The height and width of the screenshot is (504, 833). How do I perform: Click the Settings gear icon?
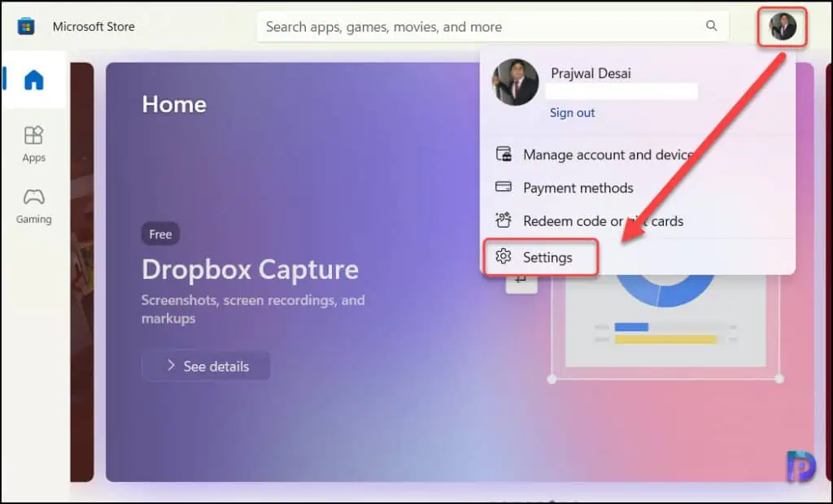coord(503,257)
